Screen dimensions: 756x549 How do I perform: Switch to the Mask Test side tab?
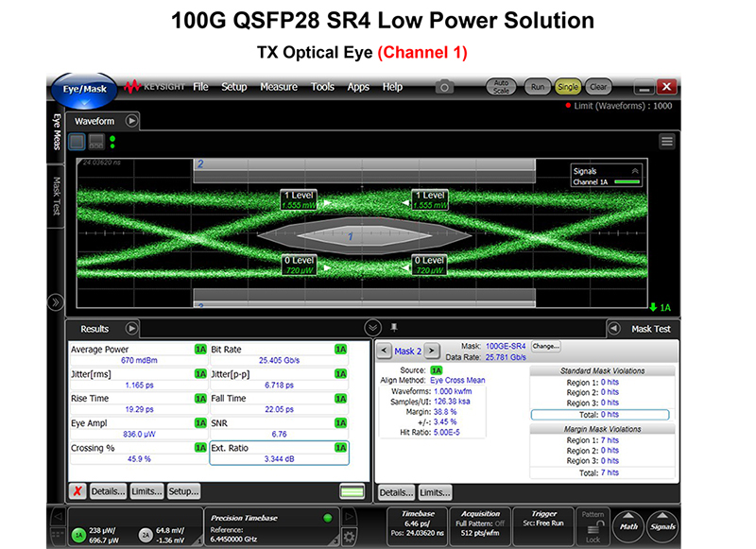click(56, 196)
